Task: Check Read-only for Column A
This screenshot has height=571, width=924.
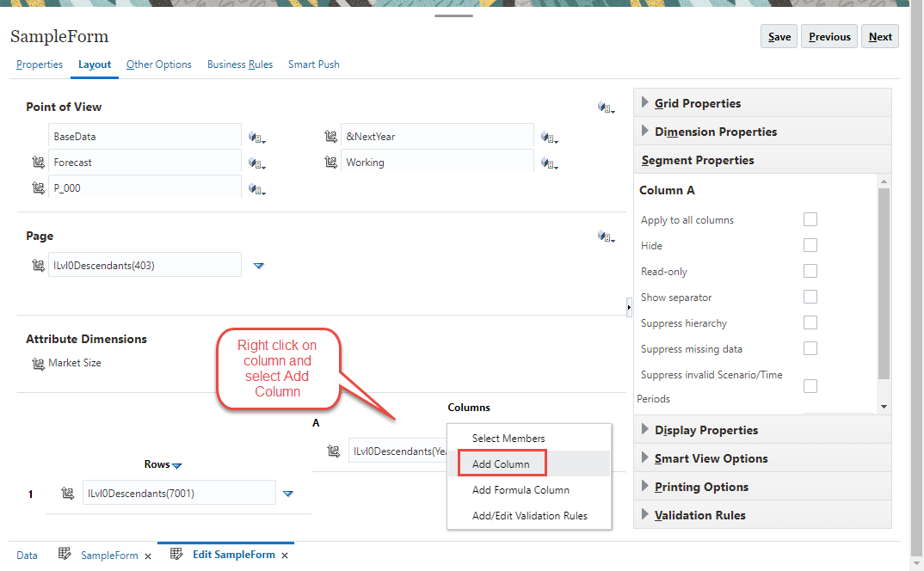Action: pyautogui.click(x=810, y=270)
